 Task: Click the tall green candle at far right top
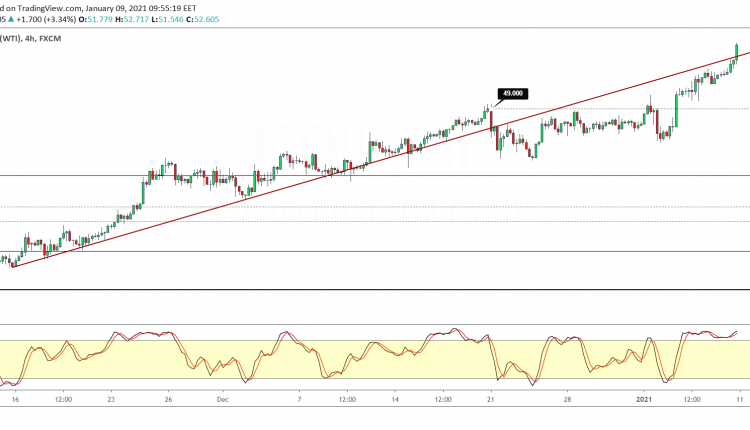coord(736,50)
